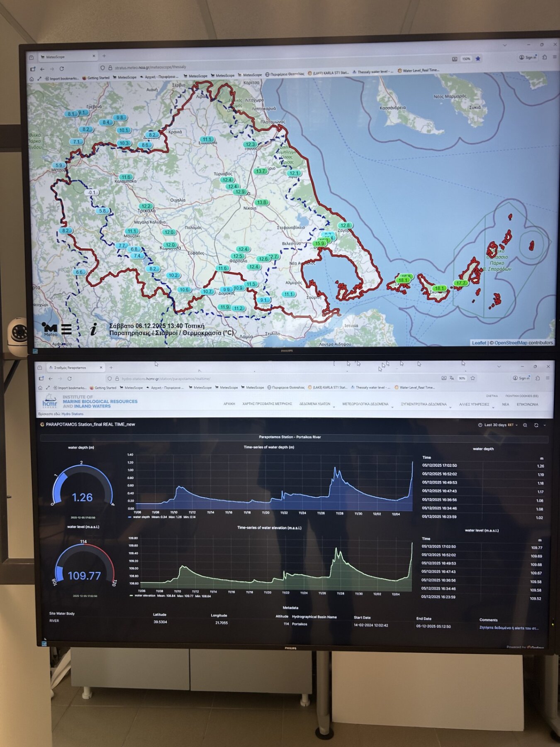Image resolution: width=560 pixels, height=747 pixels.
Task: Expand the ΑΛΛΕΣ ΥΠΗΡΕΣΙΕΣ menu
Action: pos(474,404)
